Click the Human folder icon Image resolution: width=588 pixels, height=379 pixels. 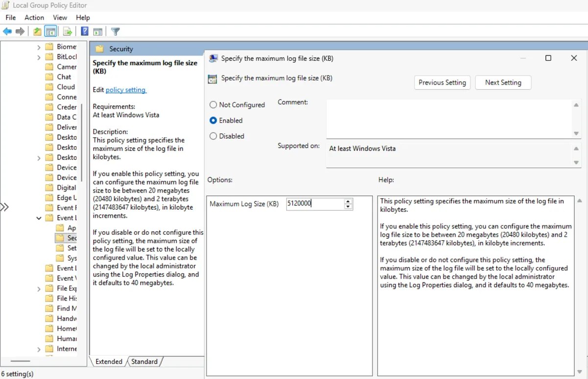[x=49, y=338]
